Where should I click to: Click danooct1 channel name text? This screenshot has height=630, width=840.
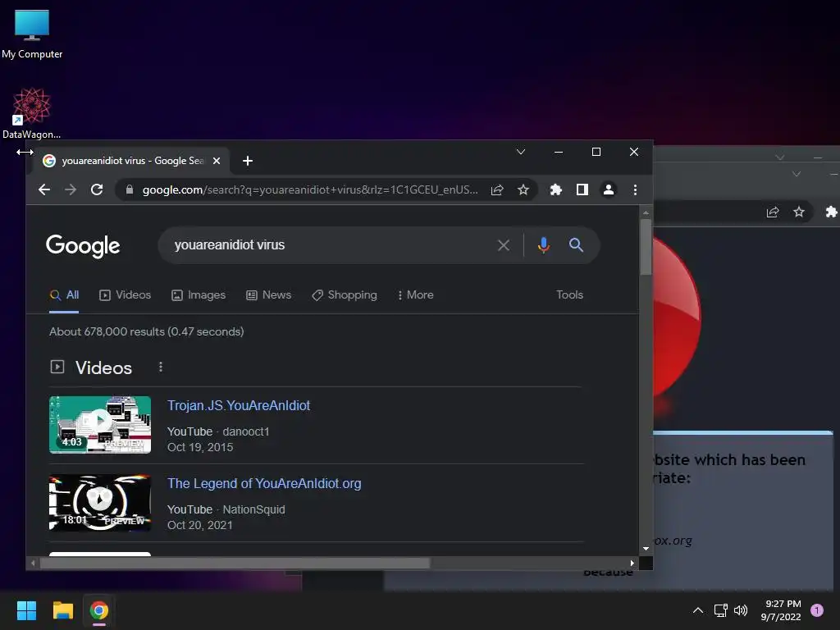tap(246, 431)
